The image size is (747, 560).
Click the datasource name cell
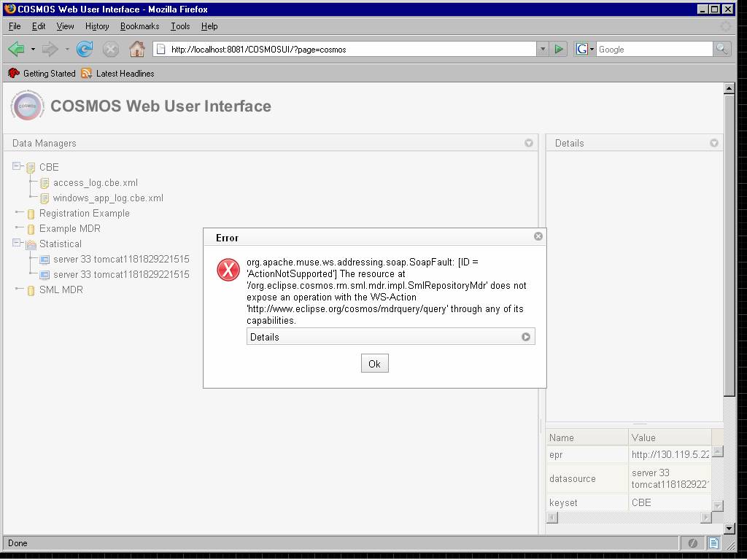pyautogui.click(x=587, y=478)
